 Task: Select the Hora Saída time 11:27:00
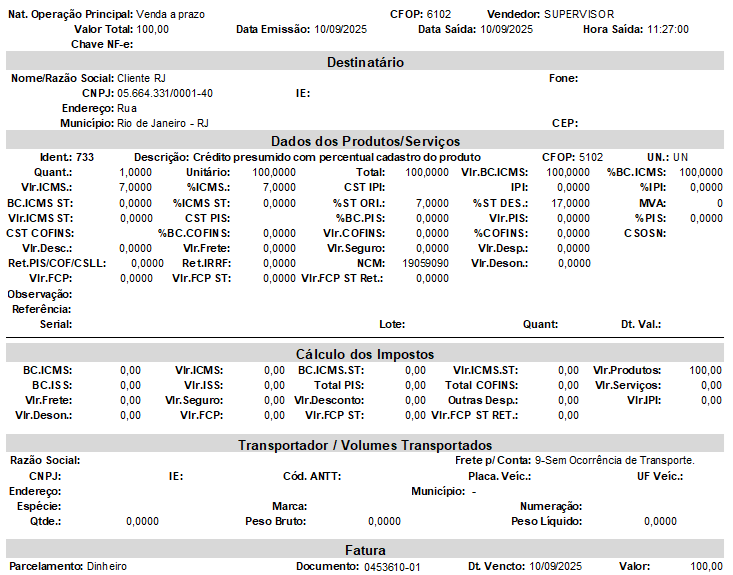[668, 30]
